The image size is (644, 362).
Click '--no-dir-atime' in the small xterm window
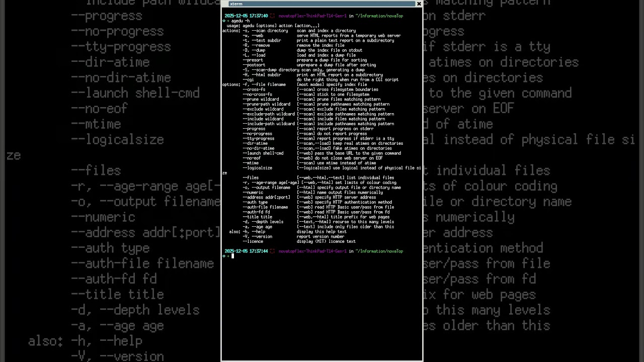point(258,148)
